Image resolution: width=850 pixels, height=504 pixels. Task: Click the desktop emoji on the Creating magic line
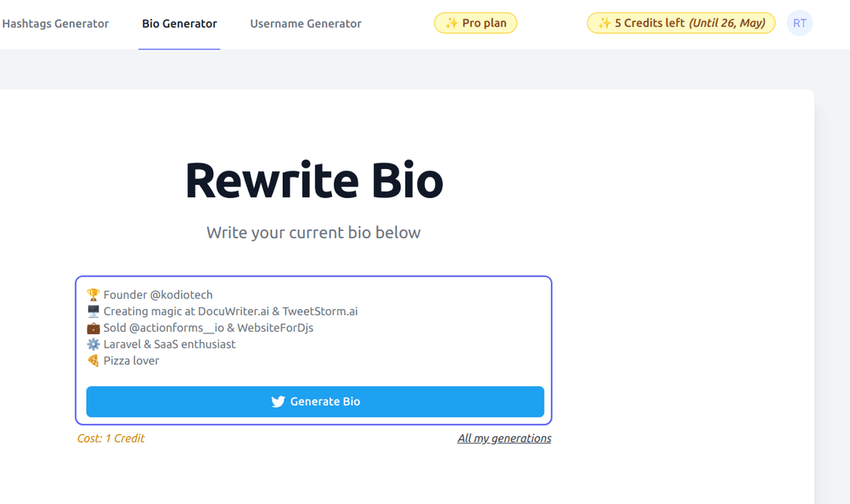[x=93, y=311]
